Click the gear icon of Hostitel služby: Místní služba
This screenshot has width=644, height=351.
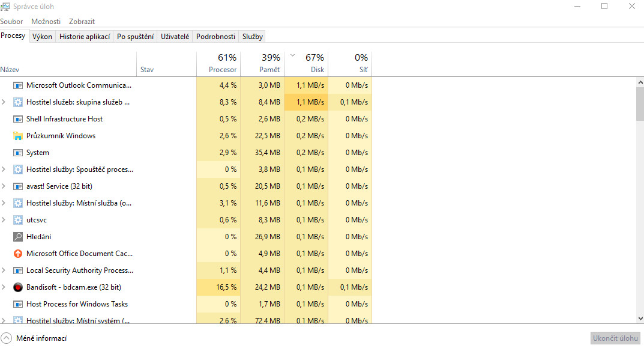coord(17,203)
